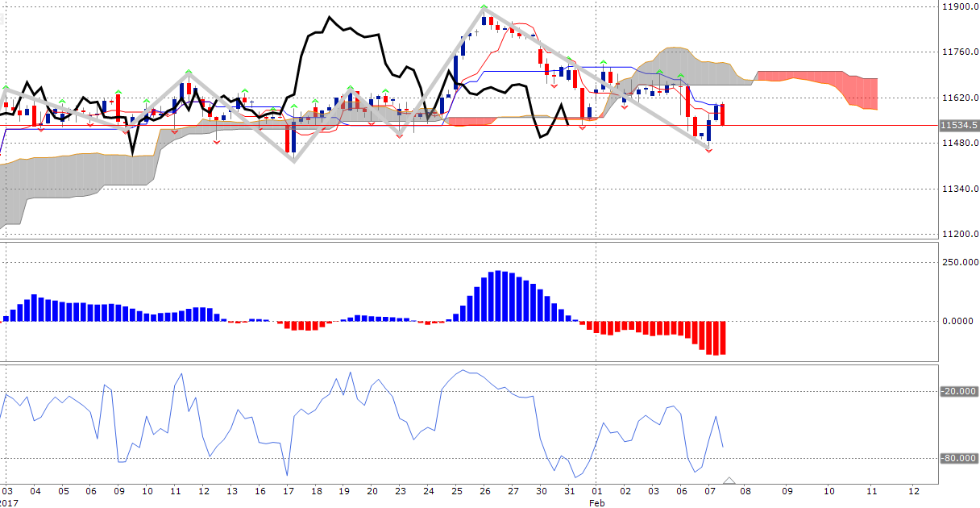
Task: Click the last red candle on the chart
Action: (x=723, y=114)
